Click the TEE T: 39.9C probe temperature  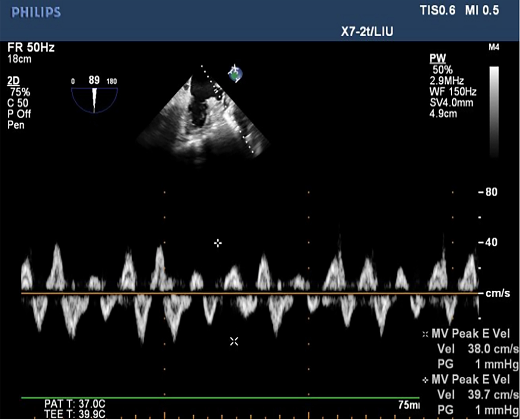click(x=75, y=414)
